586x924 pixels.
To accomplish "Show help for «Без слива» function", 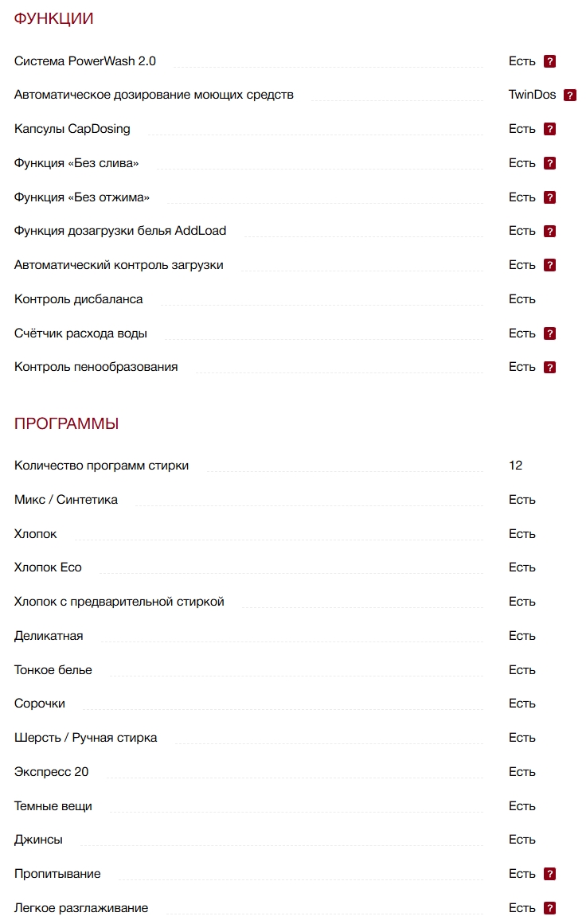I will [549, 163].
